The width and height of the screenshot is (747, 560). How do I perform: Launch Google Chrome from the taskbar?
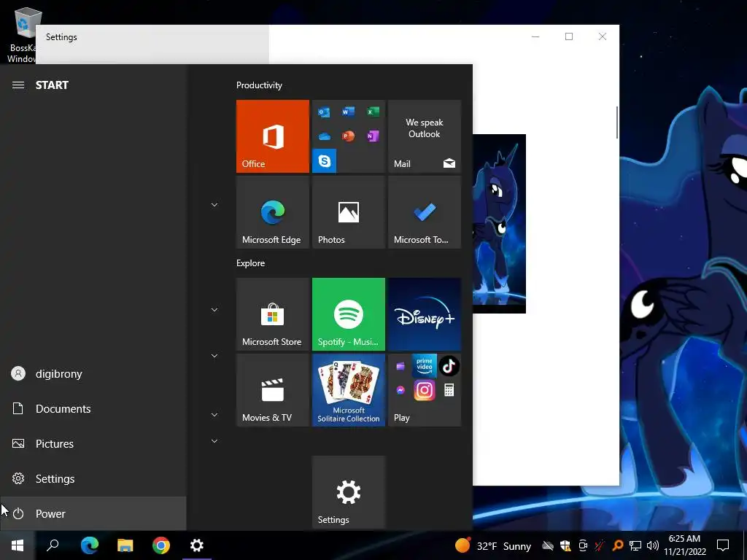pos(161,545)
